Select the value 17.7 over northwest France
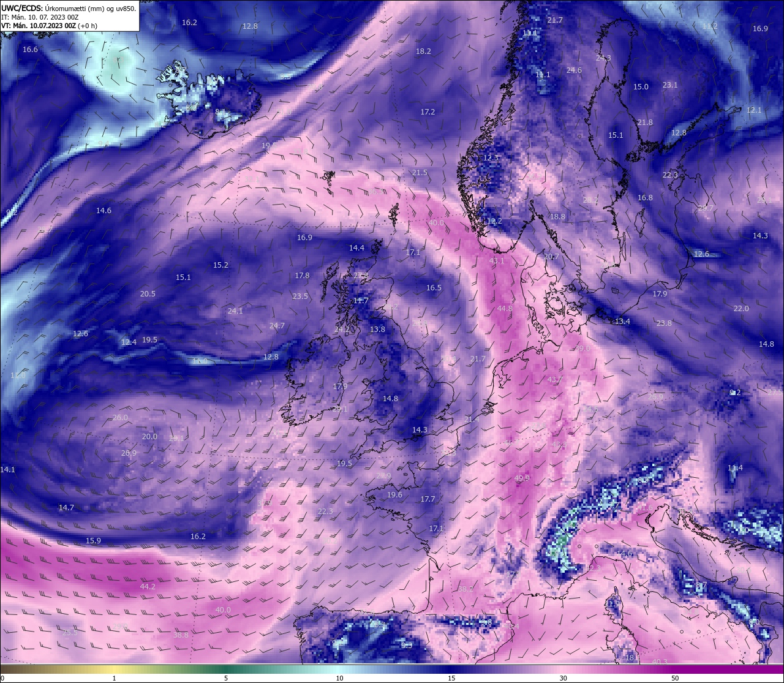The width and height of the screenshot is (784, 683). 428,499
